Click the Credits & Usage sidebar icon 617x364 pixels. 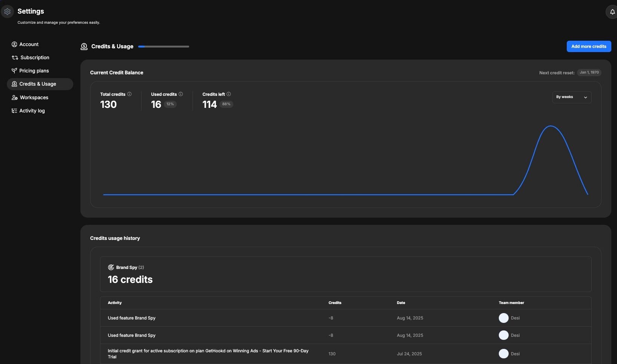tap(14, 84)
